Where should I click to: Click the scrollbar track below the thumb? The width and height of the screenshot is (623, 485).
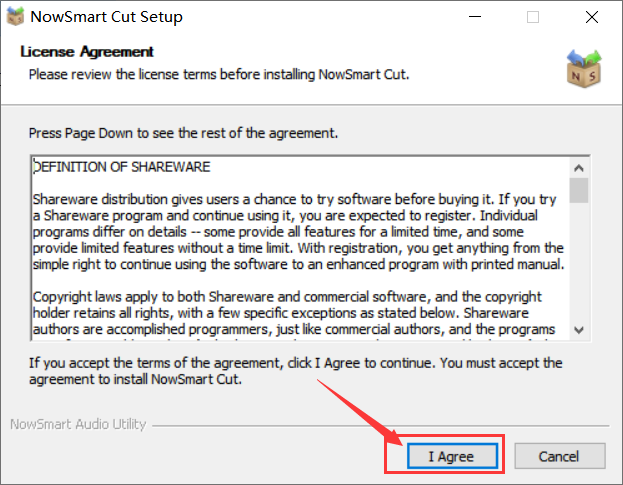[x=578, y=261]
